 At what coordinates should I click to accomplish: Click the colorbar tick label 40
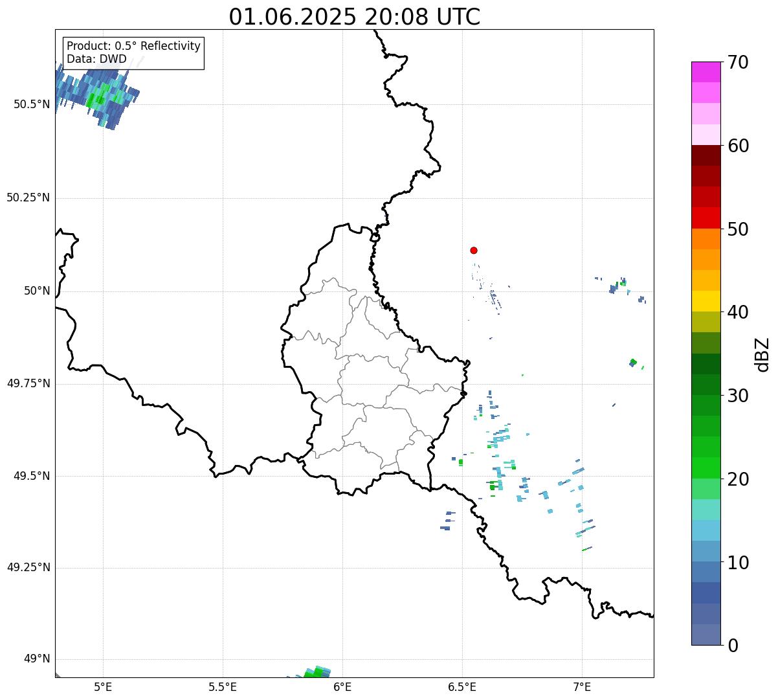pos(738,312)
